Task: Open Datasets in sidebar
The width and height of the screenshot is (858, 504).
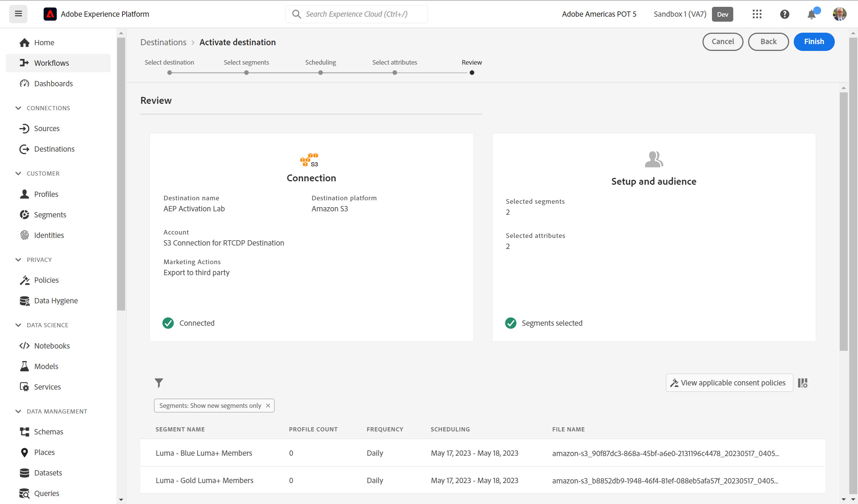Action: [58, 473]
